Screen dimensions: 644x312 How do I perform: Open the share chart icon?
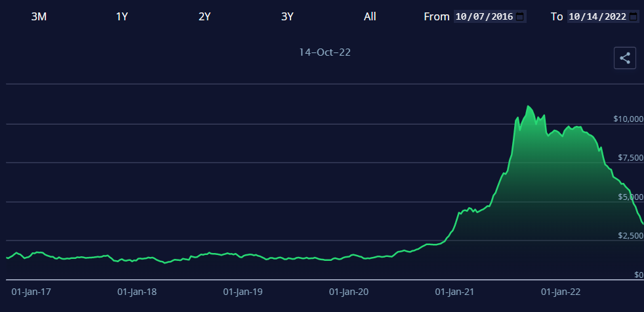[625, 58]
